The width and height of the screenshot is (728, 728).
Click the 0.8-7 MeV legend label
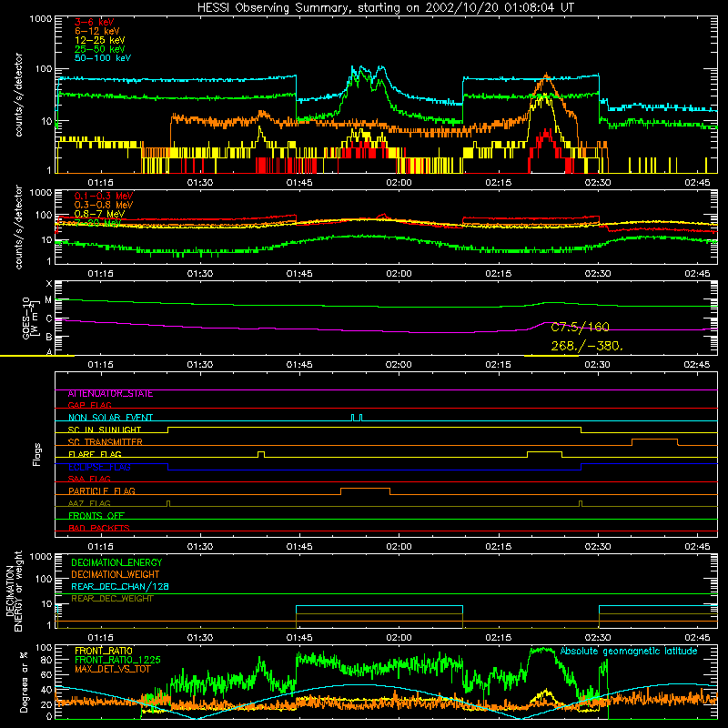coord(99,214)
